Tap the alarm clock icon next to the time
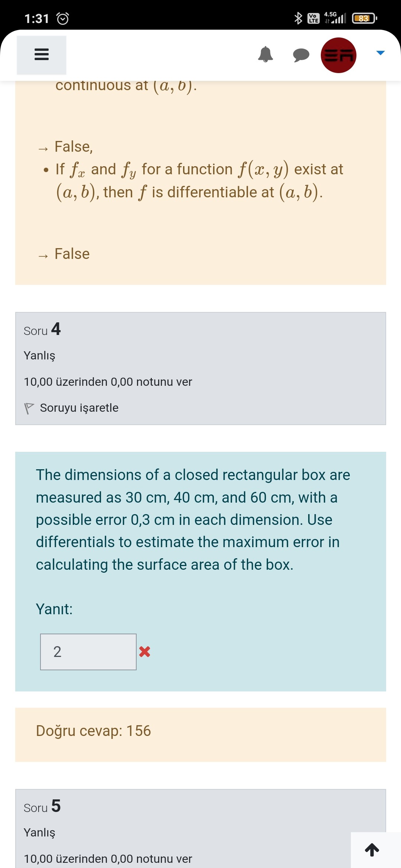This screenshot has height=868, width=401. pyautogui.click(x=63, y=18)
